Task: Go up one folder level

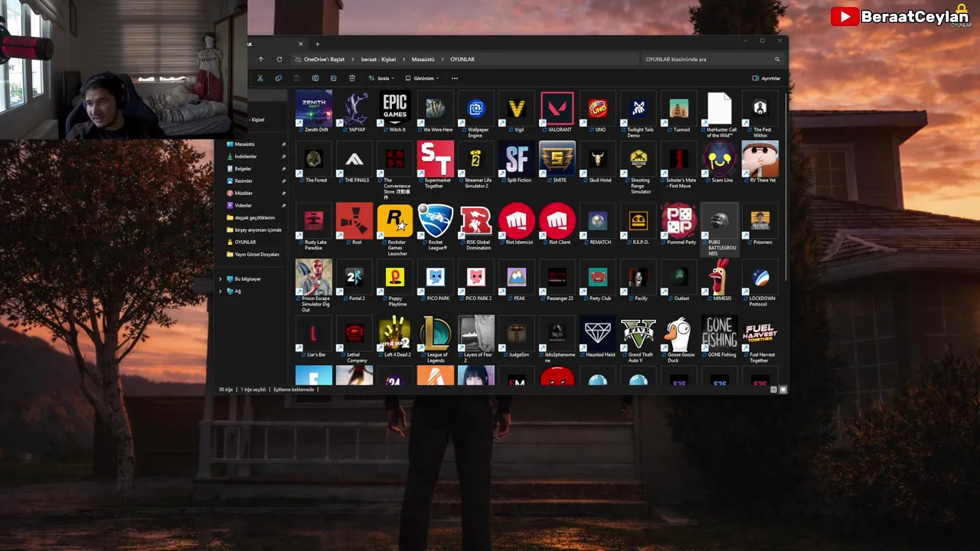Action: click(x=260, y=59)
